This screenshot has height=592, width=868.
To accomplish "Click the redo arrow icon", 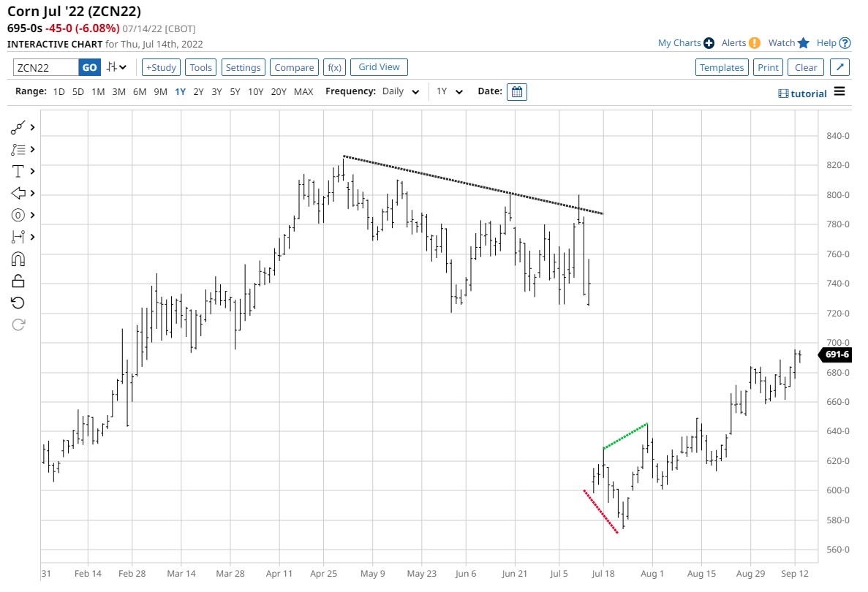I will pyautogui.click(x=18, y=325).
